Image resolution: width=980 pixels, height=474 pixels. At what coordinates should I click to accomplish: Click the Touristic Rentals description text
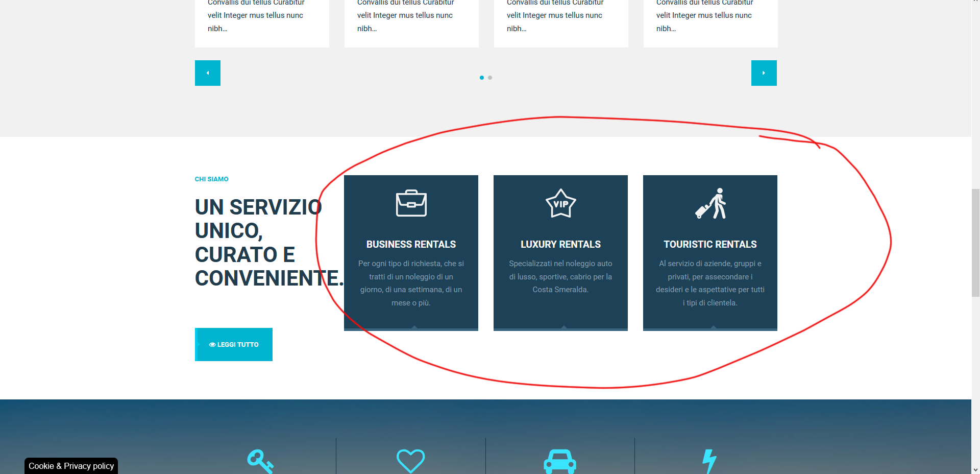[x=710, y=283]
